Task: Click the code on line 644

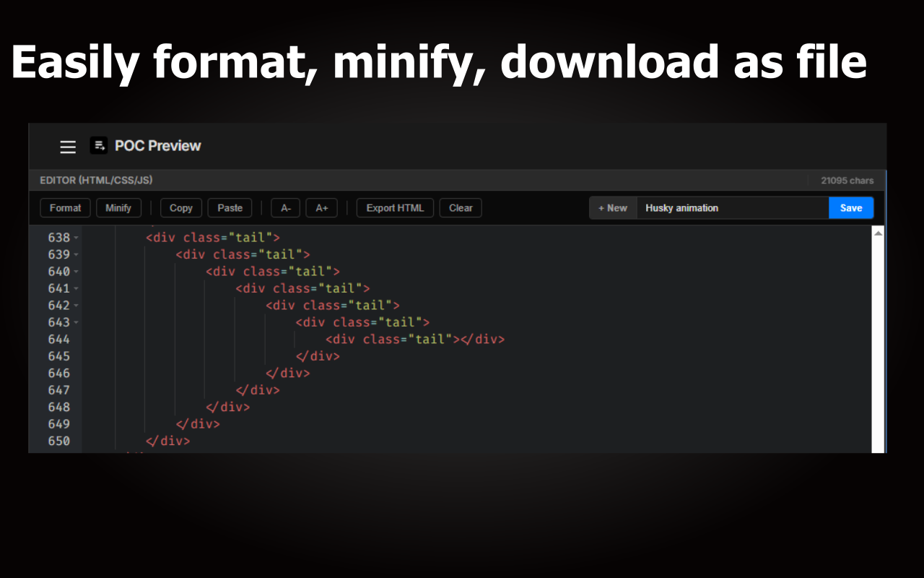Action: tap(415, 339)
